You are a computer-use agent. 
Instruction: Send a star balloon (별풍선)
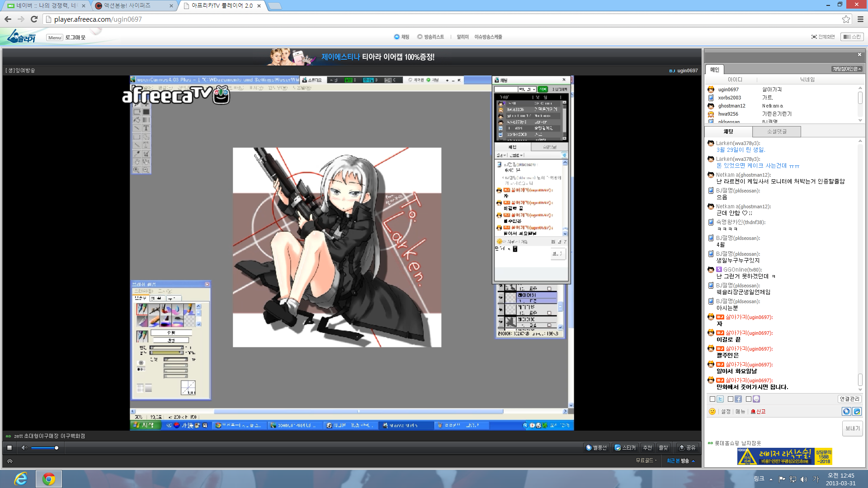pyautogui.click(x=596, y=448)
